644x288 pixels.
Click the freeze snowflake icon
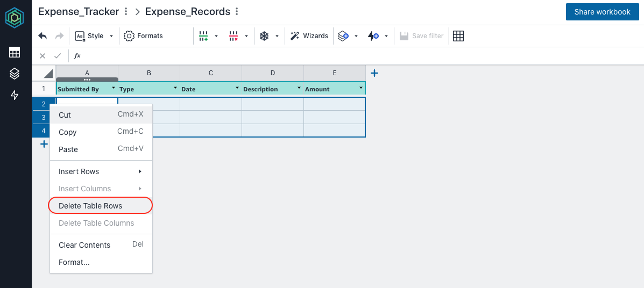pyautogui.click(x=264, y=35)
